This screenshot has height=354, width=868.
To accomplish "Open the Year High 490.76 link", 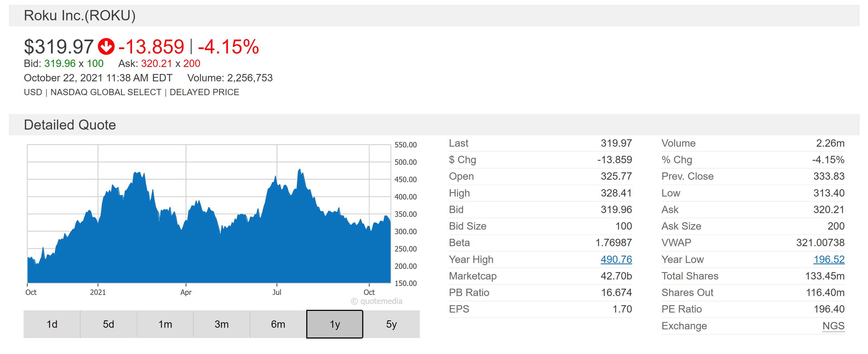I will pyautogui.click(x=616, y=259).
